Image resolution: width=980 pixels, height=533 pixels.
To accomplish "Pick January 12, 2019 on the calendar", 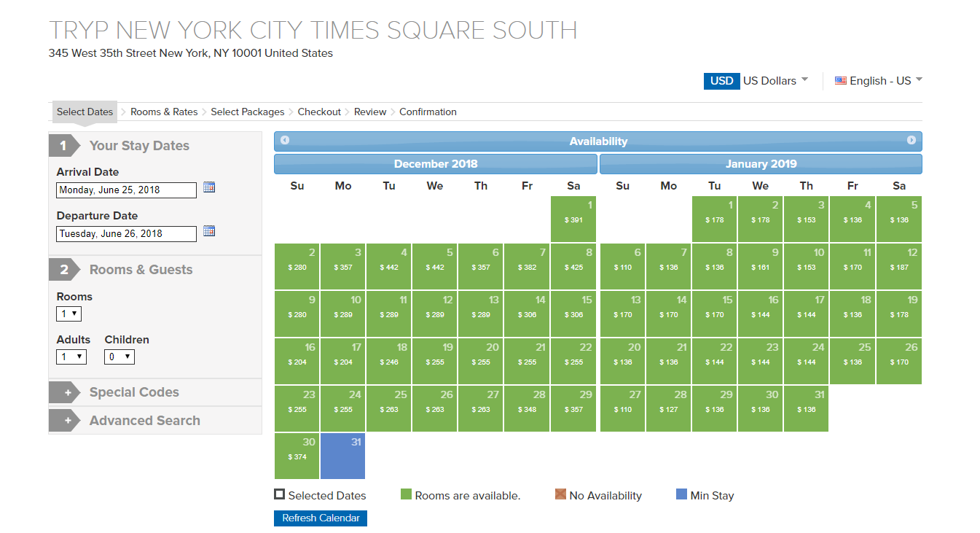I will (899, 266).
